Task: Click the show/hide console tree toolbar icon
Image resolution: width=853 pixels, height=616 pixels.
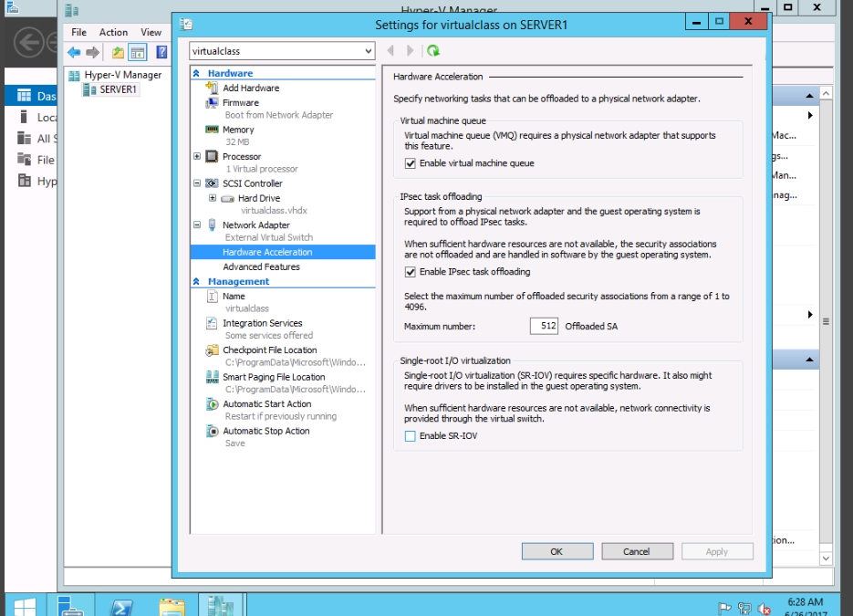Action: pos(138,52)
